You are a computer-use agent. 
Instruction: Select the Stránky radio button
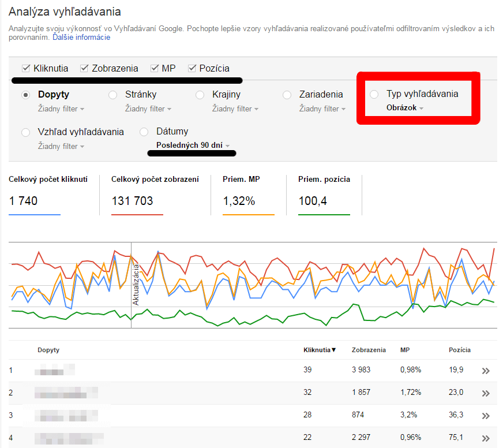112,95
